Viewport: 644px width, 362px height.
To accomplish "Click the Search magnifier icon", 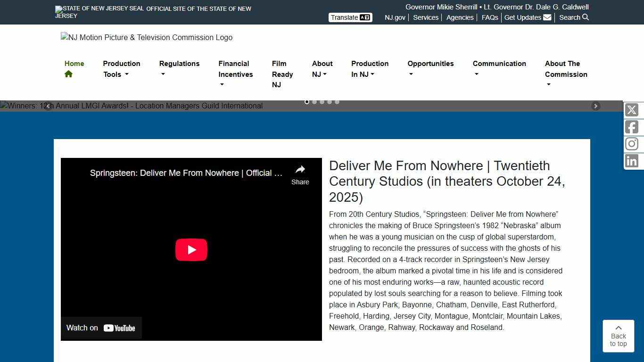I will (x=585, y=17).
